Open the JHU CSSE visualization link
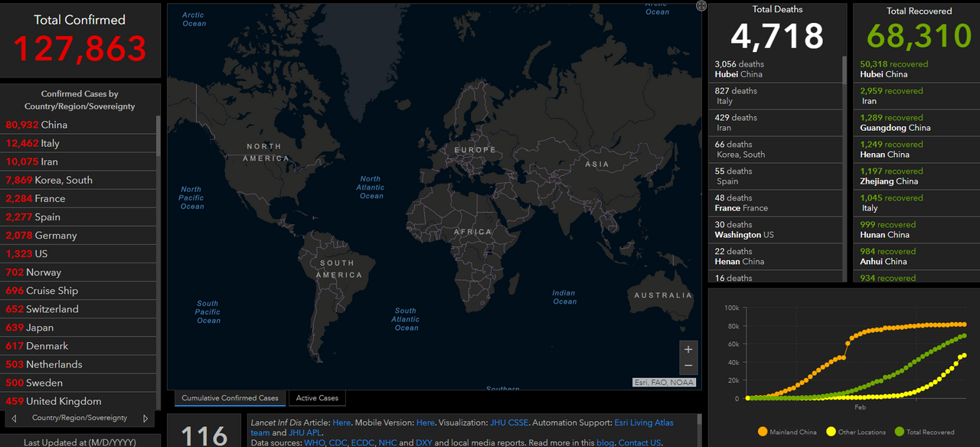980x447 pixels. click(x=509, y=423)
